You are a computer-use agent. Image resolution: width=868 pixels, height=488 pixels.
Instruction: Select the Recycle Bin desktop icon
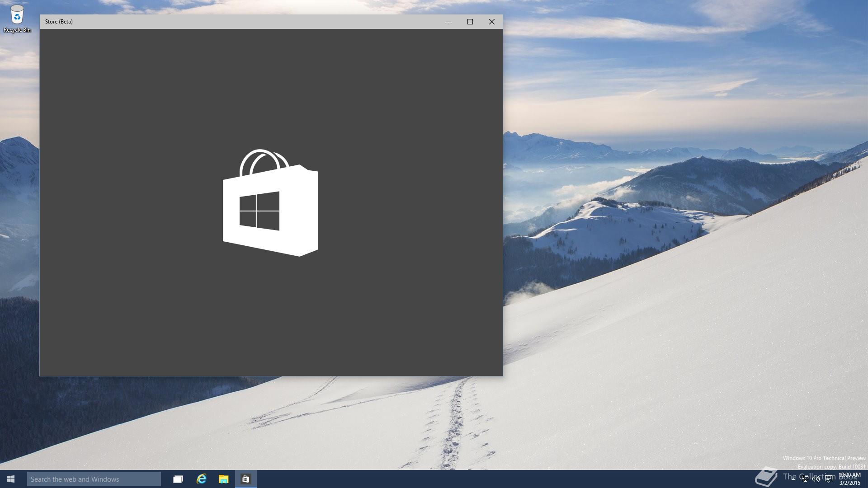[17, 19]
